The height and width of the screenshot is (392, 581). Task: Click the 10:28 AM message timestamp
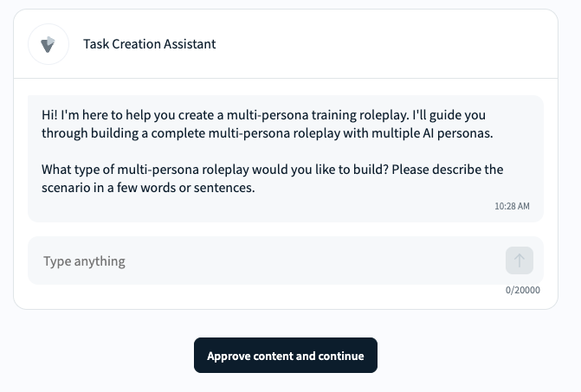(513, 207)
